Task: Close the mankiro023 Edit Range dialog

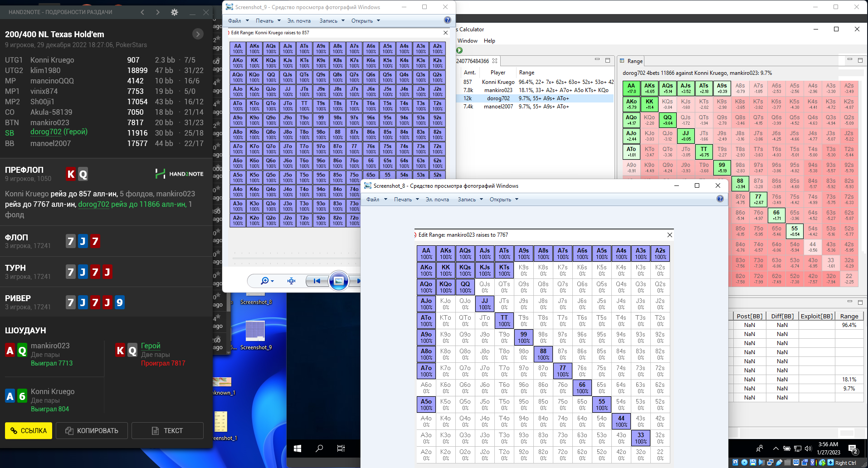Action: pyautogui.click(x=669, y=234)
